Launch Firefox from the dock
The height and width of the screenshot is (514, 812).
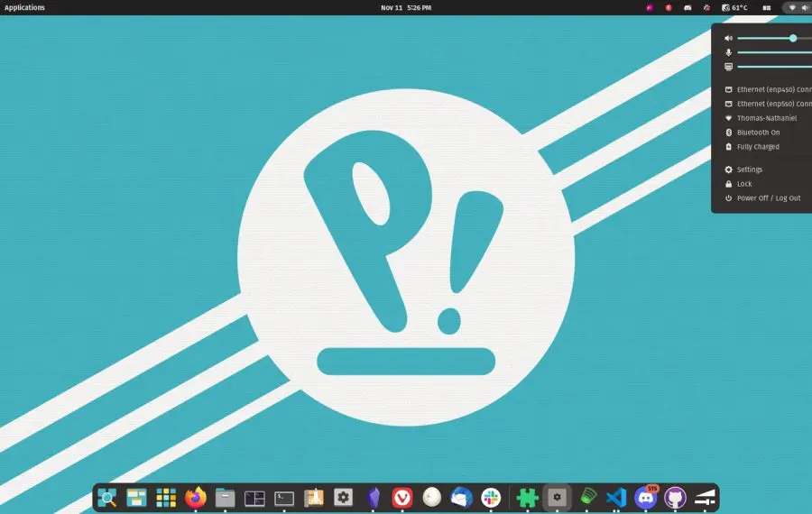(x=196, y=498)
